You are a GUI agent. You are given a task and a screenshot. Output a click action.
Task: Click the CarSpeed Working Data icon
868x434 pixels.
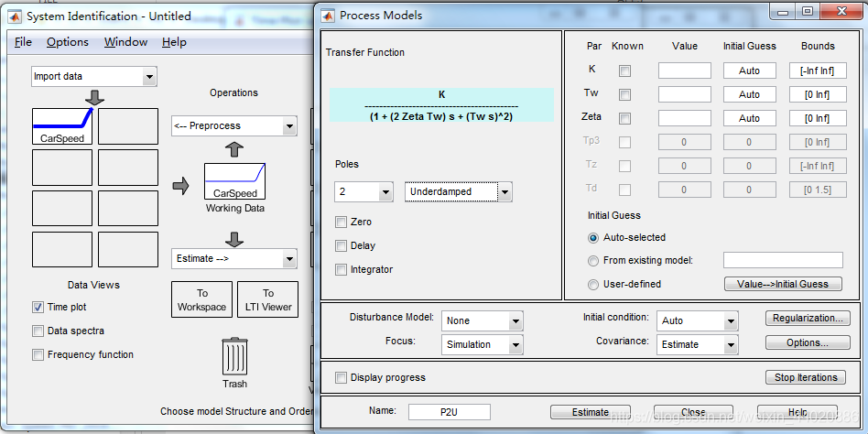click(234, 181)
